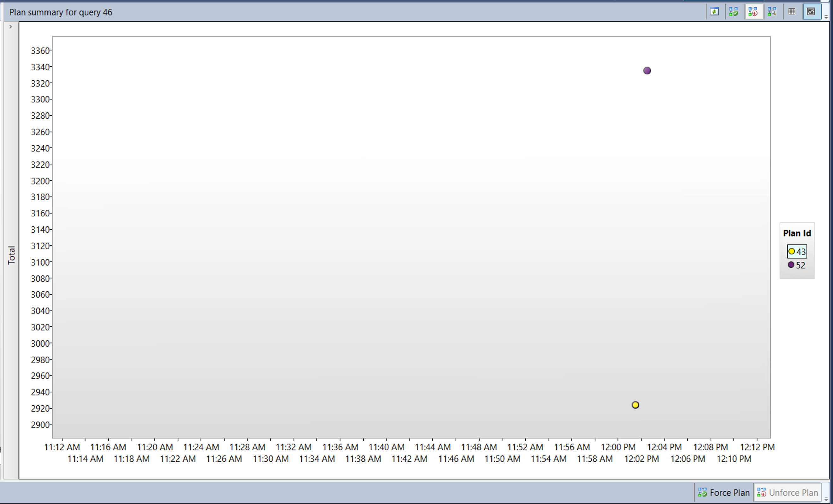Switch to the grid format view icon

[791, 12]
